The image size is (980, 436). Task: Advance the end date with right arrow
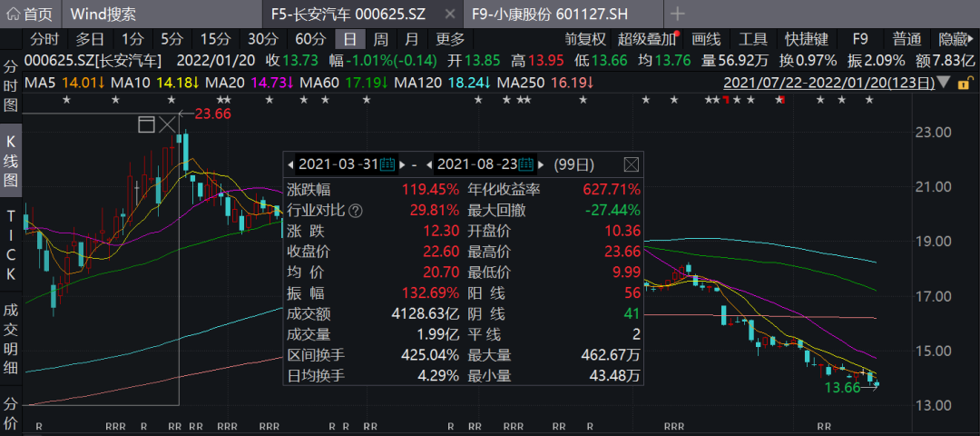tap(542, 164)
